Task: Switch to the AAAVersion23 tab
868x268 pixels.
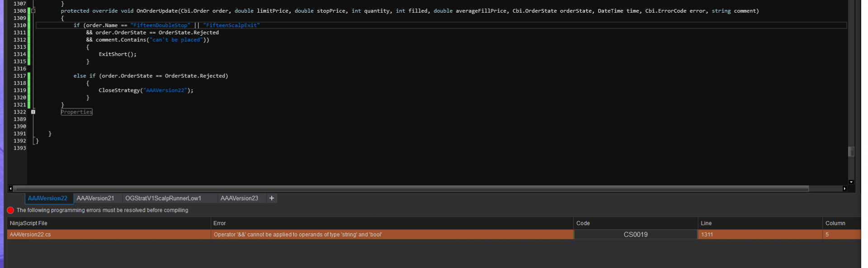Action: 239,198
